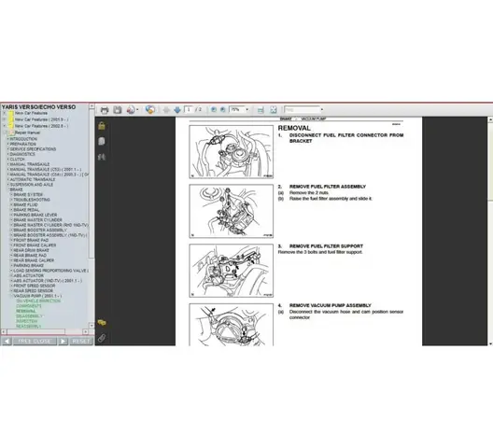Open ON-VEHICLE INSPECTION link under VACUUM PUMP

[38, 301]
